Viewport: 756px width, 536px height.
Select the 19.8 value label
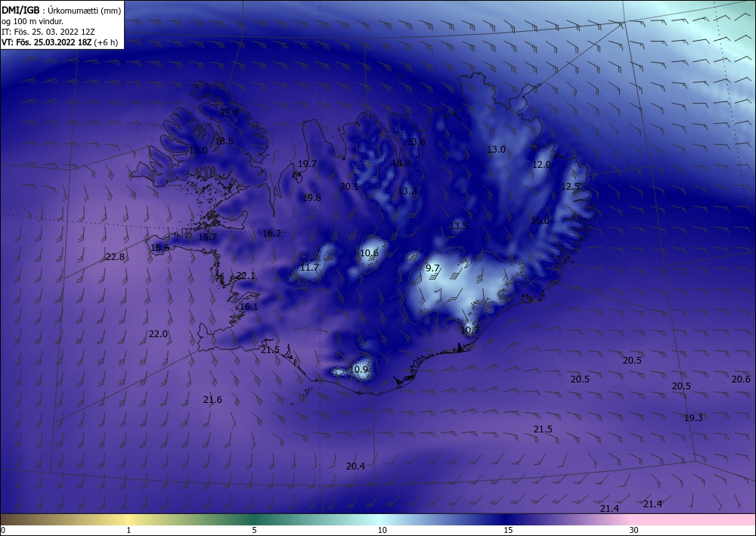[311, 197]
